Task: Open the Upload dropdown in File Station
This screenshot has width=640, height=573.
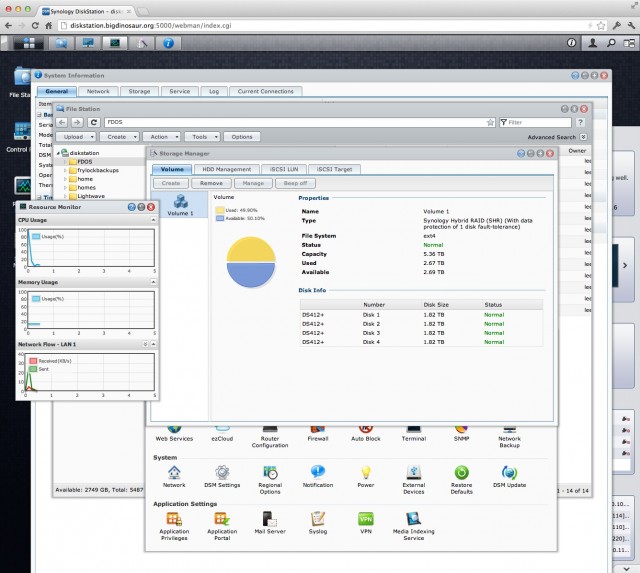Action: [x=76, y=137]
